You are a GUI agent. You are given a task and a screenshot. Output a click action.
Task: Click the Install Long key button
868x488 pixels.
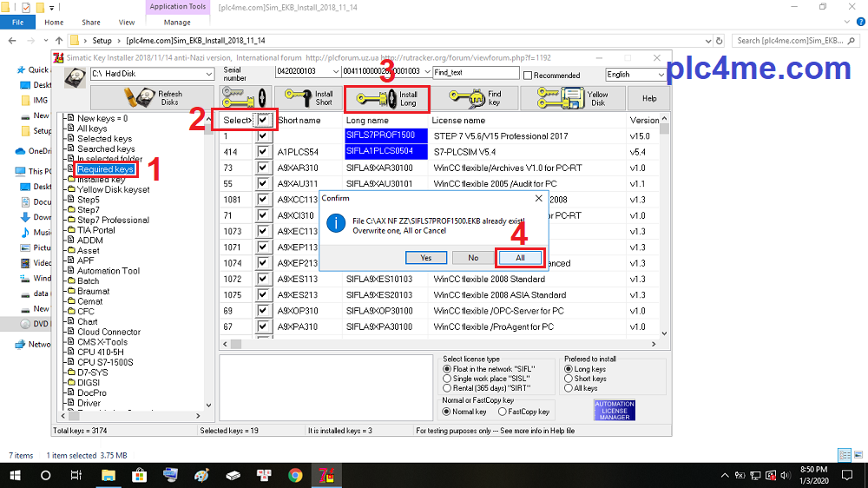click(389, 98)
